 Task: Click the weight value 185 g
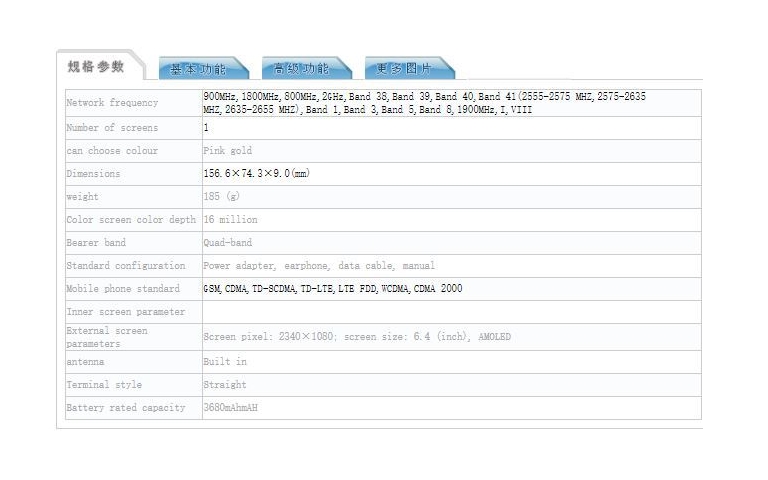pyautogui.click(x=221, y=196)
